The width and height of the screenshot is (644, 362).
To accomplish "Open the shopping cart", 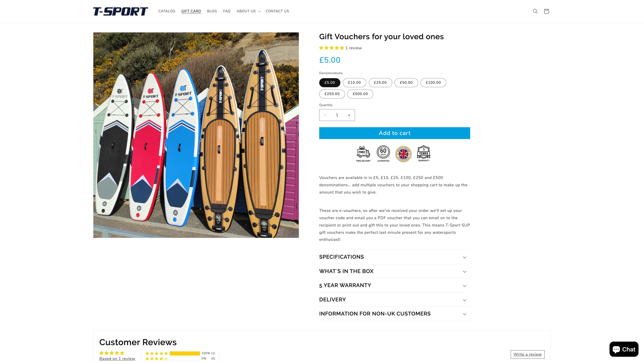I will (546, 11).
